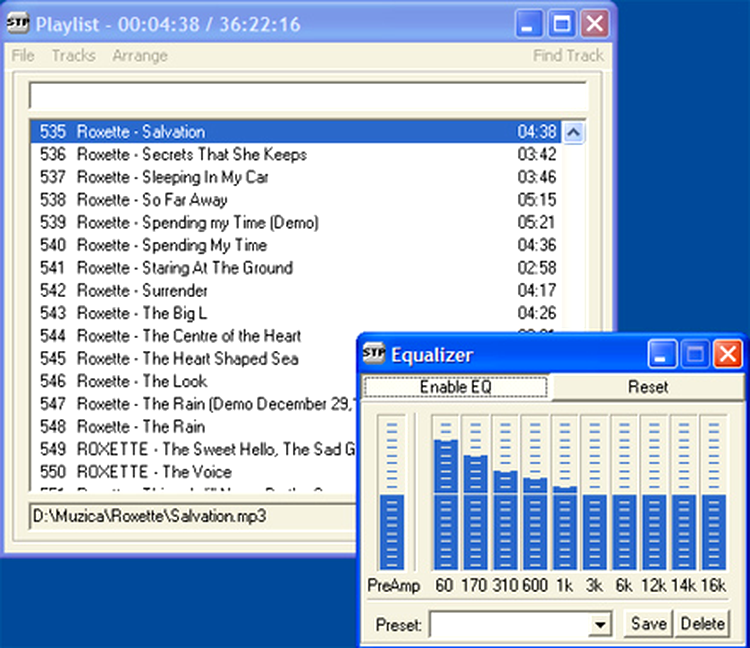
Task: Click the Save preset button
Action: (x=648, y=624)
